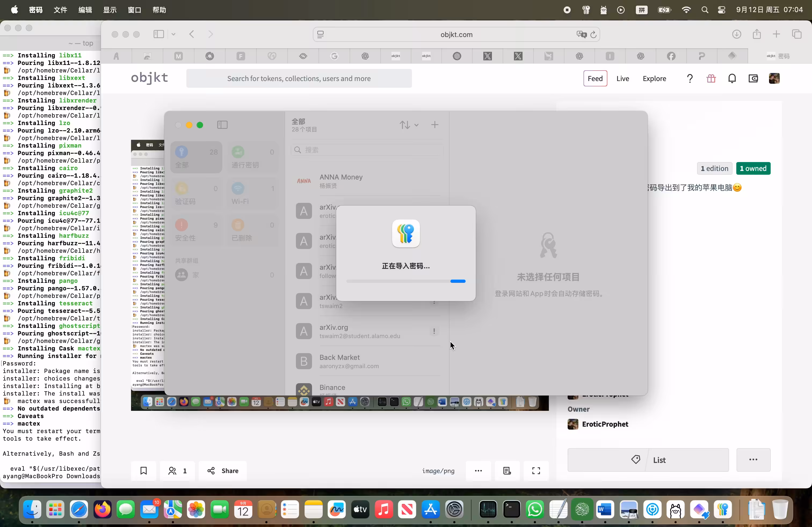Open the 编辑 menu
The height and width of the screenshot is (527, 812).
[x=85, y=10]
